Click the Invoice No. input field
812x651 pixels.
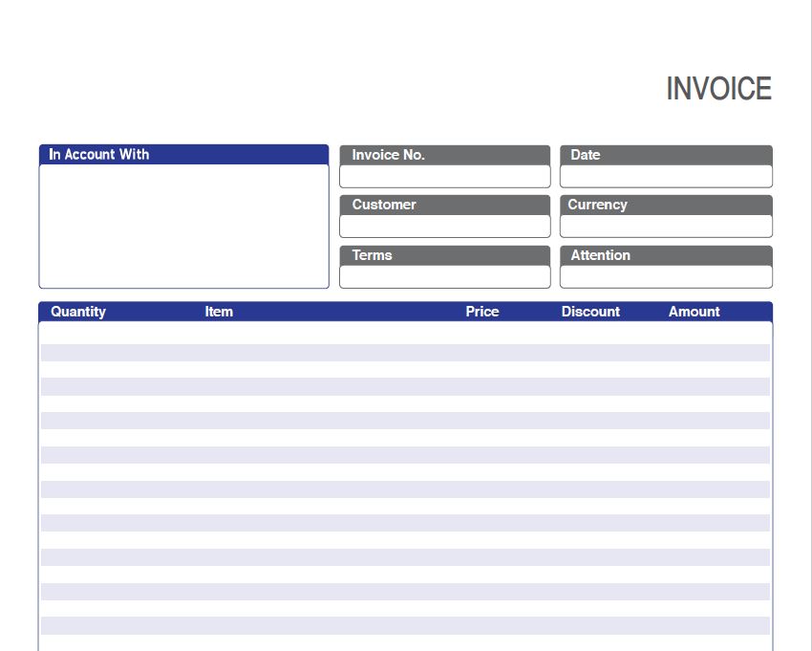pos(444,177)
